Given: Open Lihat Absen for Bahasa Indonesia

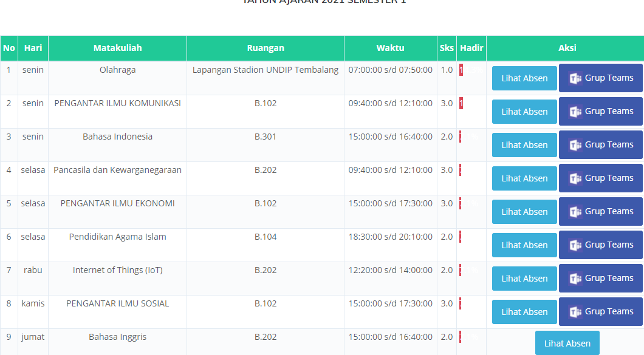Looking at the screenshot, I should (524, 145).
